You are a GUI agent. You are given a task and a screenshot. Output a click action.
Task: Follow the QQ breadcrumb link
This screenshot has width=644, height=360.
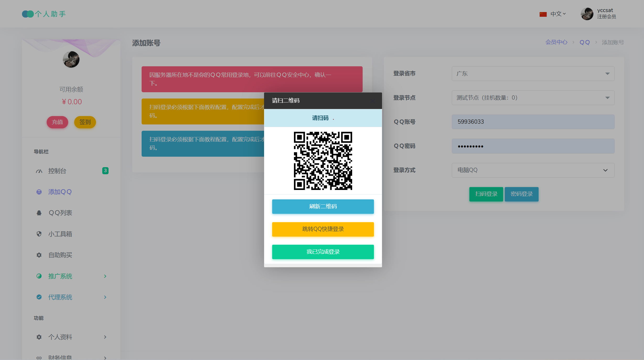[x=584, y=42]
